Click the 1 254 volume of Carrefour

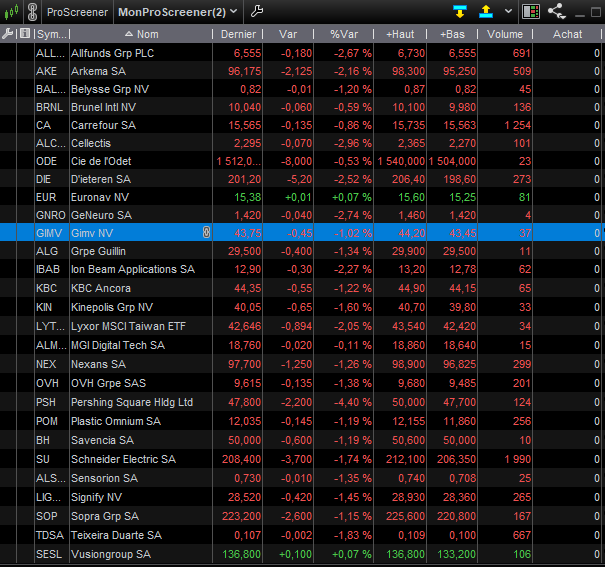point(518,125)
